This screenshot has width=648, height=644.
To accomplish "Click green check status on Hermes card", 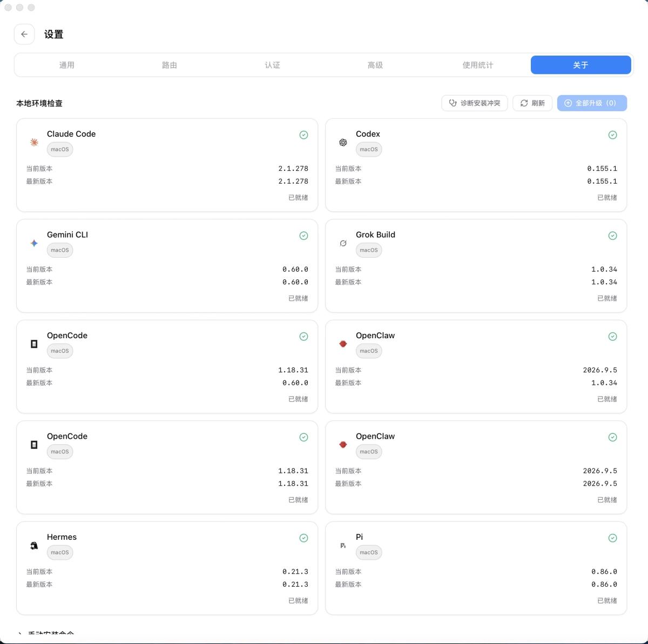I will [x=303, y=538].
